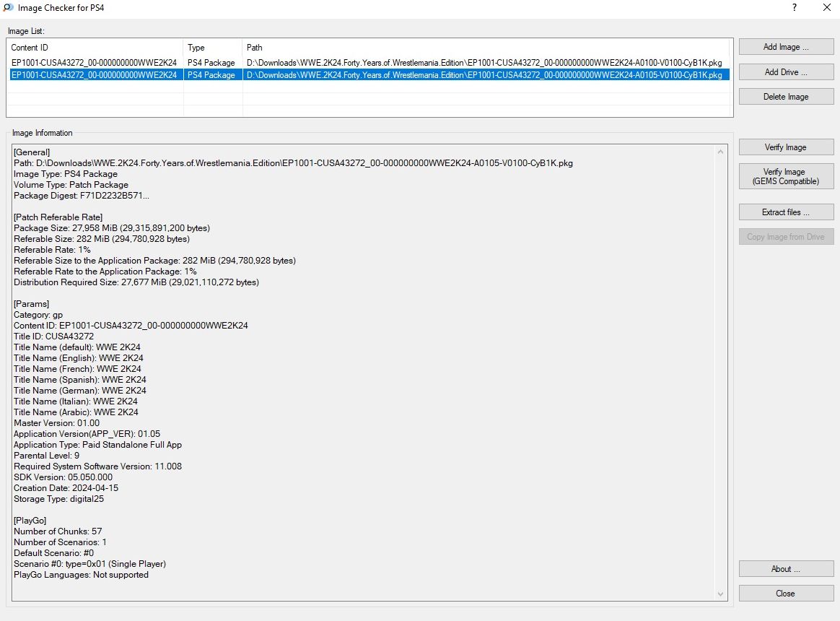Click the Distribution Required Size line

[x=136, y=282]
